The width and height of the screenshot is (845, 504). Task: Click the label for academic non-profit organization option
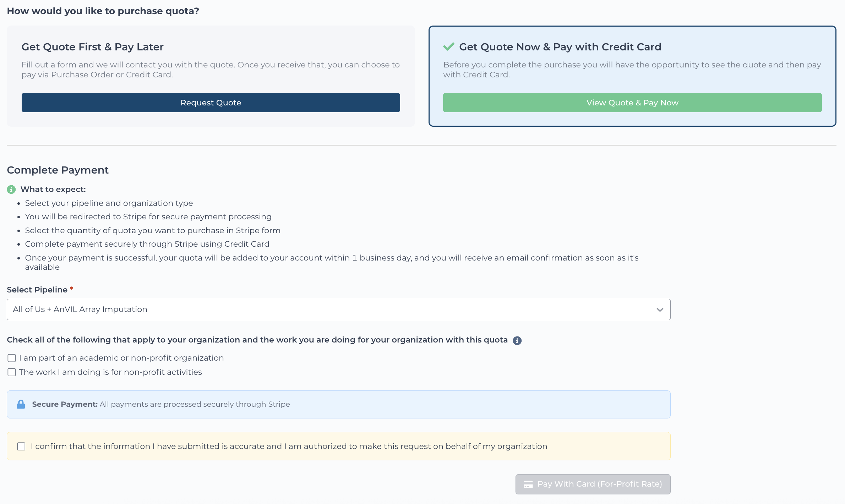pyautogui.click(x=121, y=358)
